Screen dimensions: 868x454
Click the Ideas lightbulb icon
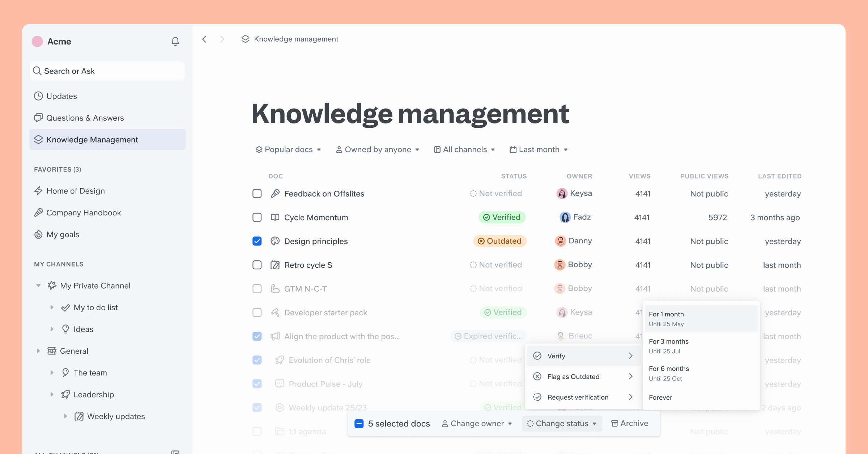click(x=65, y=329)
